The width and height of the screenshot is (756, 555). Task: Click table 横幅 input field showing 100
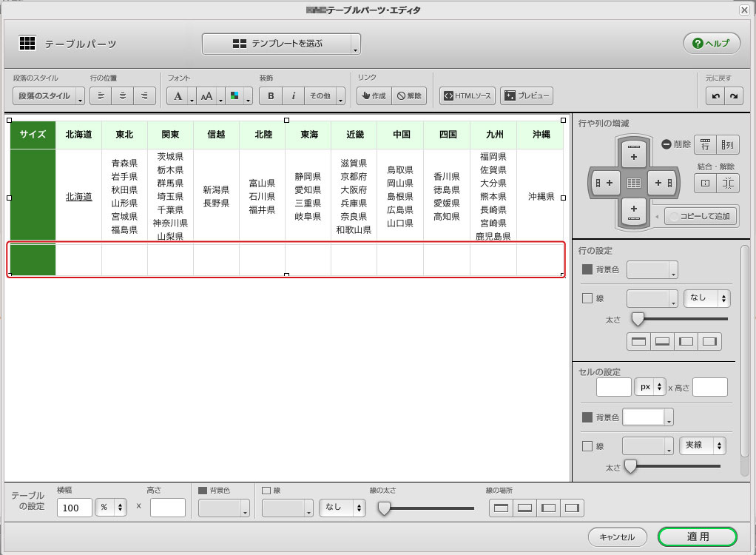tap(74, 508)
